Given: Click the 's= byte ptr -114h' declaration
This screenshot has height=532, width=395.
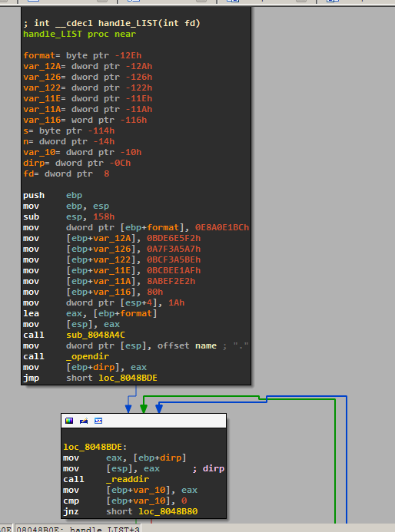Looking at the screenshot, I should 69,131.
